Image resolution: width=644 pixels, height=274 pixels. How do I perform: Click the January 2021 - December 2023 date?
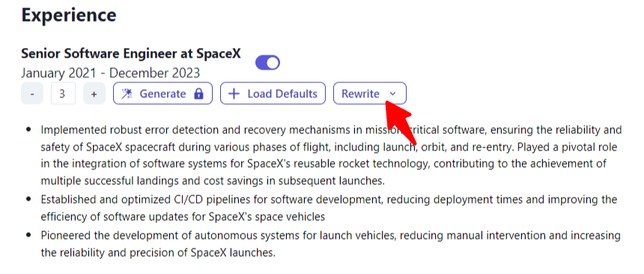(x=111, y=73)
